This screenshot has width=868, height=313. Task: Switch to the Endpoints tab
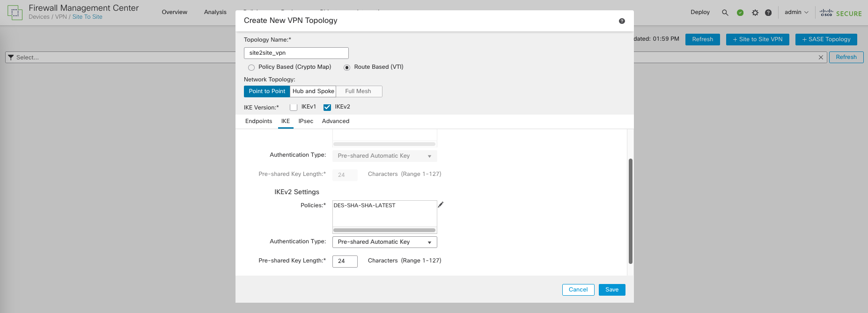point(258,121)
